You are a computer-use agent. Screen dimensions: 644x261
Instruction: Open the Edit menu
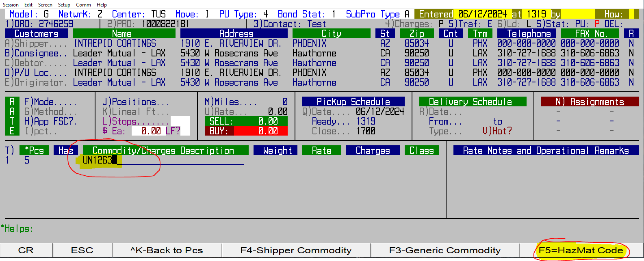[28, 4]
